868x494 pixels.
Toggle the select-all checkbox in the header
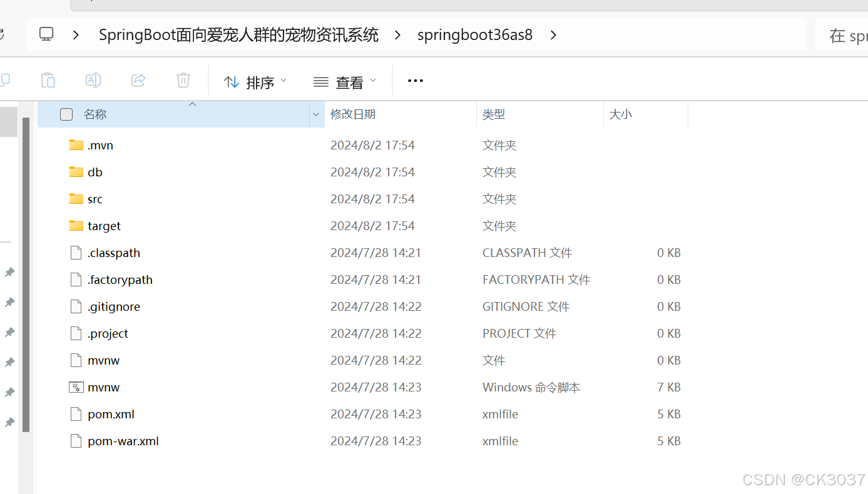[66, 114]
